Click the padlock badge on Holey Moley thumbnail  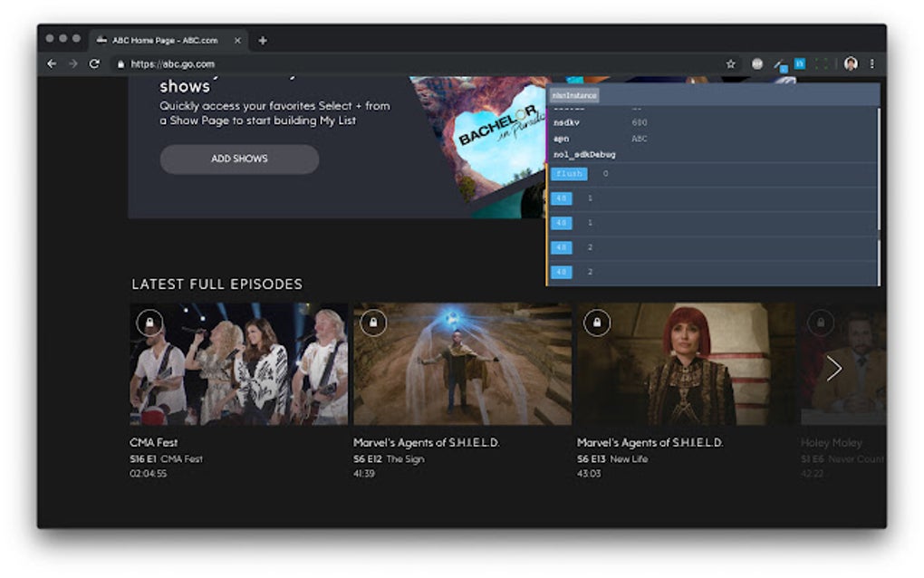click(821, 323)
